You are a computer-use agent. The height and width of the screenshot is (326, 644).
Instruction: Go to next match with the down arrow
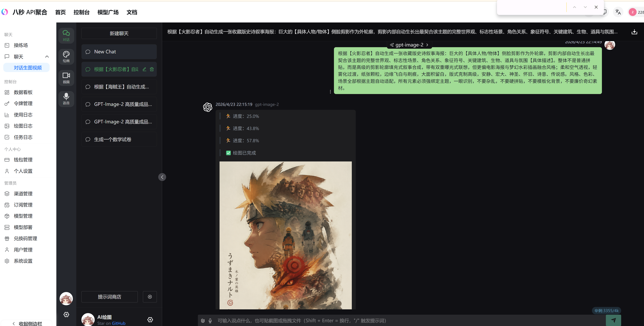(x=585, y=7)
